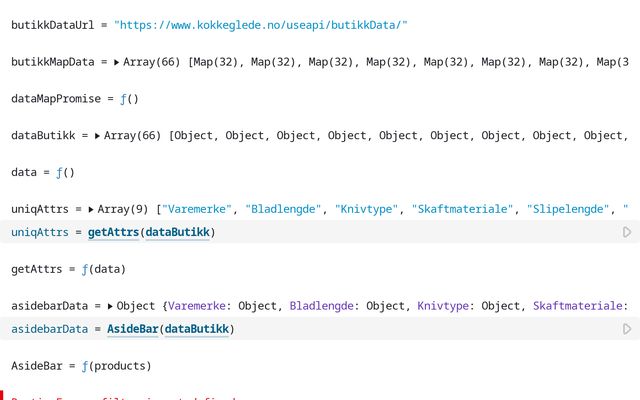Viewport: 640px width, 400px height.
Task: Run the uniqAttrs code cell
Action: click(627, 232)
